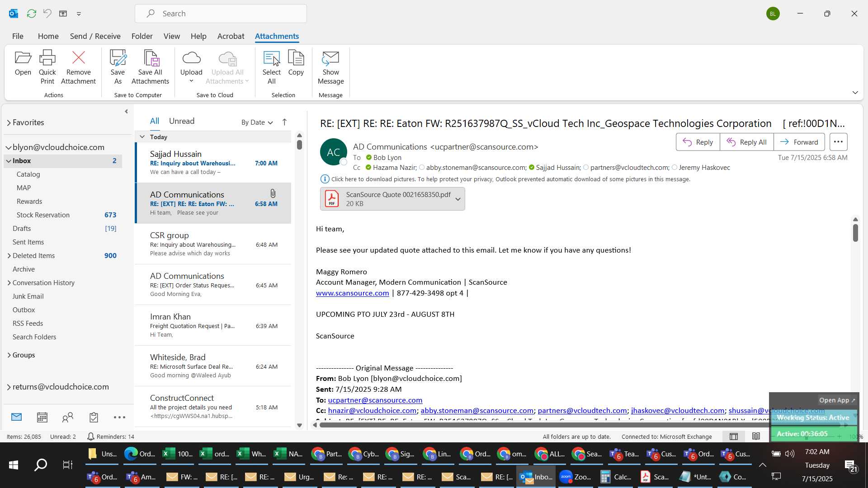Viewport: 868px width, 488px height.
Task: Open the View ribbon tab
Action: (x=171, y=36)
